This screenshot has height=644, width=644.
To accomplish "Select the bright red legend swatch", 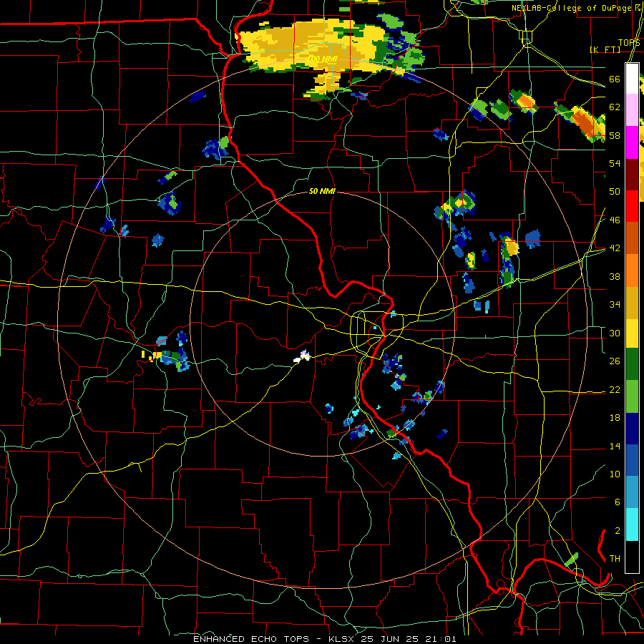I will click(632, 206).
